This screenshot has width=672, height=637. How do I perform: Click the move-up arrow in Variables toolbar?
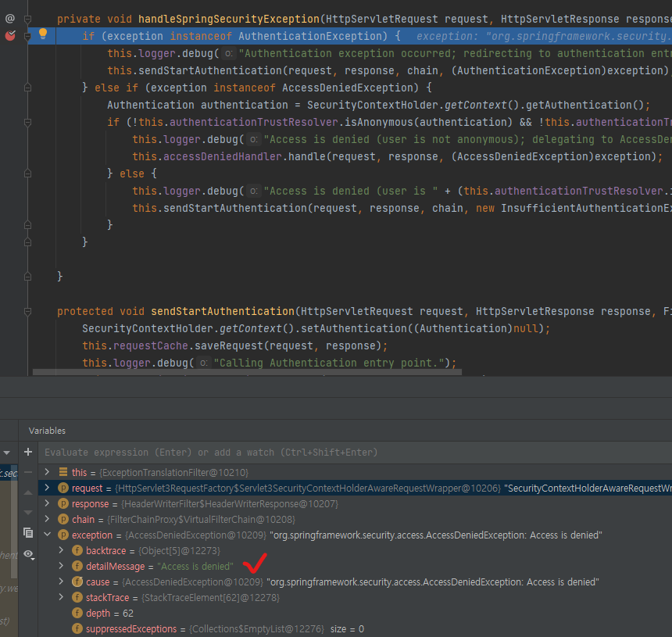pos(28,492)
